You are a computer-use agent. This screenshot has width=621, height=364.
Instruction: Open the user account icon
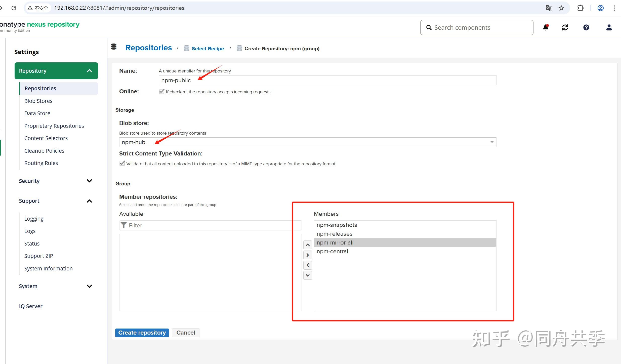click(609, 27)
